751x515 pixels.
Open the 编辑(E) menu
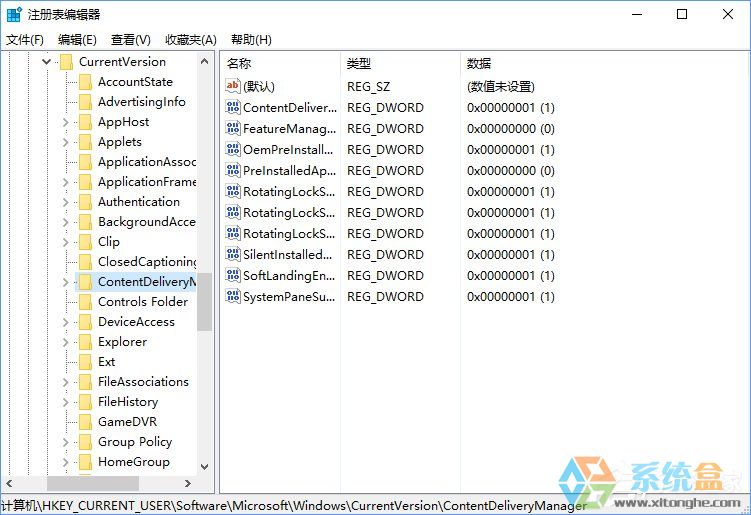[x=77, y=40]
